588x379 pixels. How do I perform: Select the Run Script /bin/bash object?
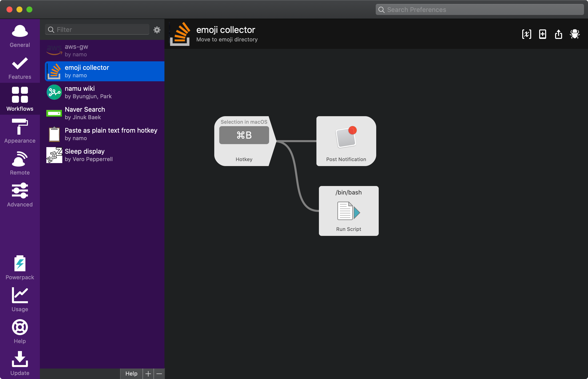click(349, 211)
